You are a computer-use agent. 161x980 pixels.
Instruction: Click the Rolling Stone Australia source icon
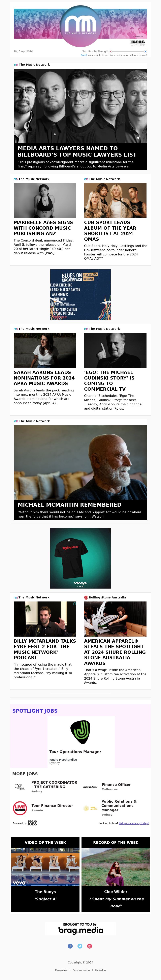tap(86, 597)
